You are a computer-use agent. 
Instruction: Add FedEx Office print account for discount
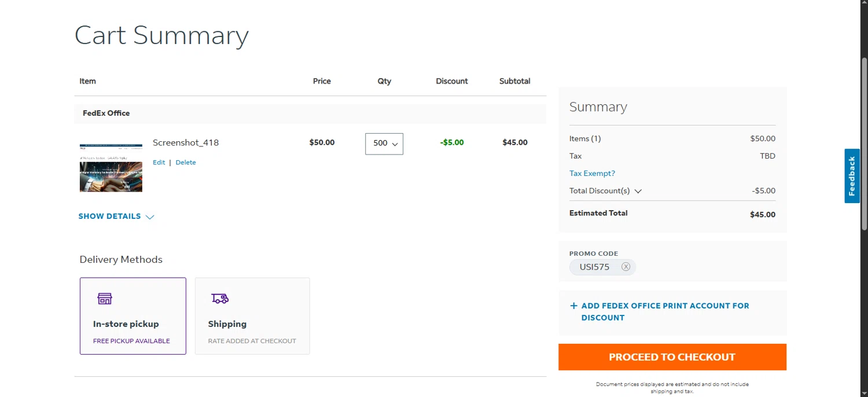[665, 311]
